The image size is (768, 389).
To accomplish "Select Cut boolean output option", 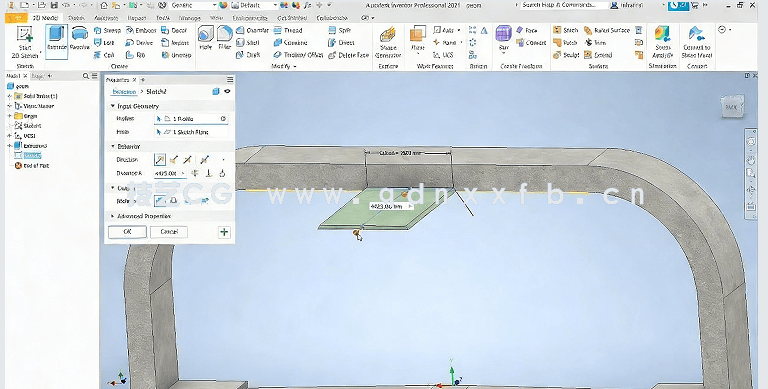I will tap(173, 200).
